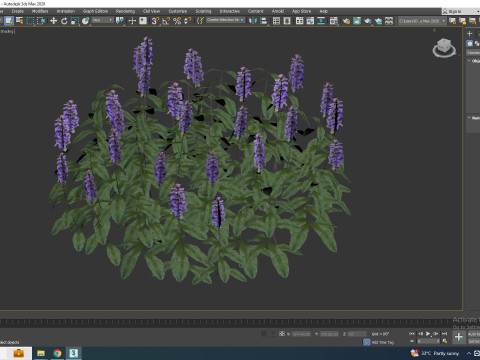The height and width of the screenshot is (360, 480).
Task: Toggle Percent Snap
Action: pyautogui.click(x=177, y=21)
